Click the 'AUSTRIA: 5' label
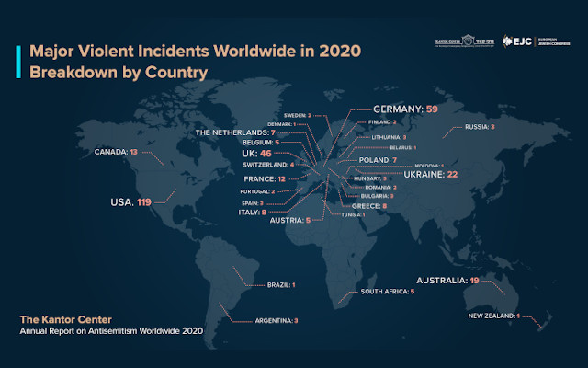 point(290,221)
